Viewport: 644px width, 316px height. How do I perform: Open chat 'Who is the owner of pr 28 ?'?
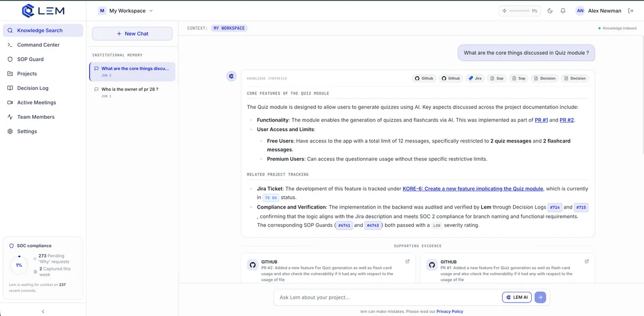click(133, 92)
